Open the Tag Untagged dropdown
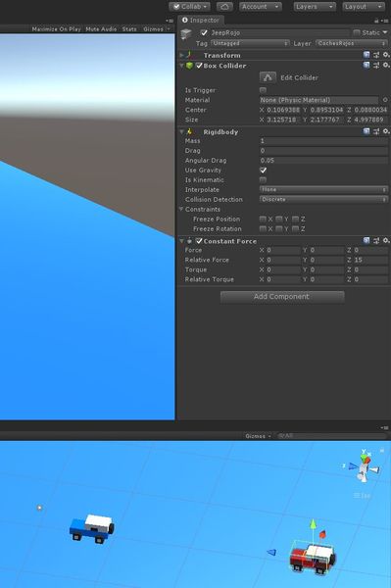The width and height of the screenshot is (391, 588). pos(250,43)
